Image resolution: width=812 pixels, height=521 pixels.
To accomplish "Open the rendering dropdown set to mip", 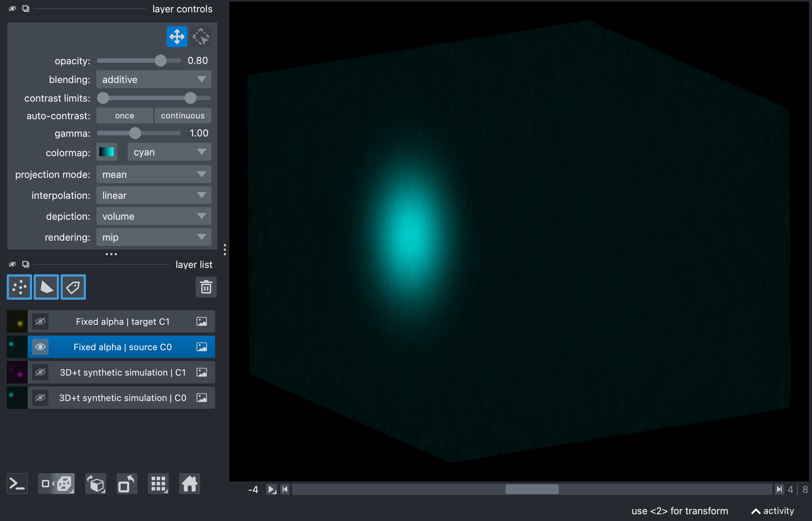I will 154,237.
